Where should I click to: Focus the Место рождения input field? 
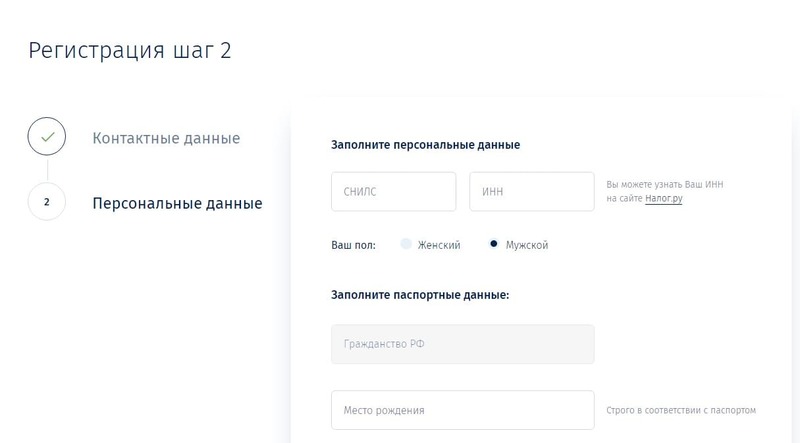(x=462, y=410)
